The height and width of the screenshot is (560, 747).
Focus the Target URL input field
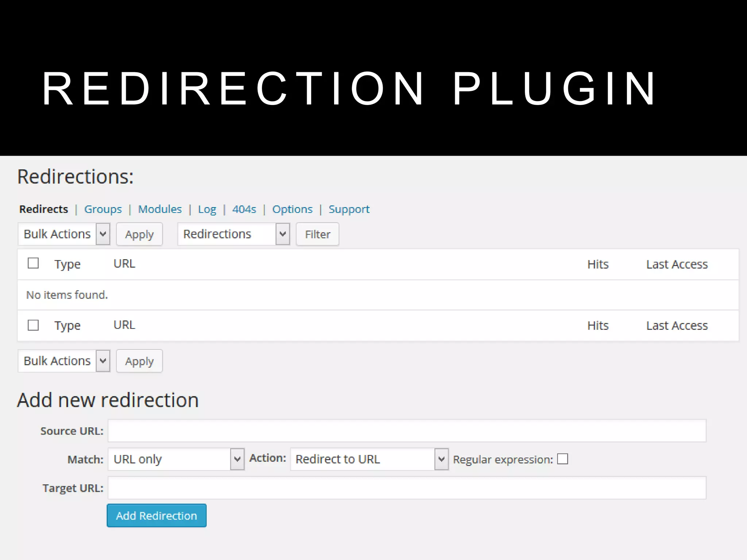(407, 488)
